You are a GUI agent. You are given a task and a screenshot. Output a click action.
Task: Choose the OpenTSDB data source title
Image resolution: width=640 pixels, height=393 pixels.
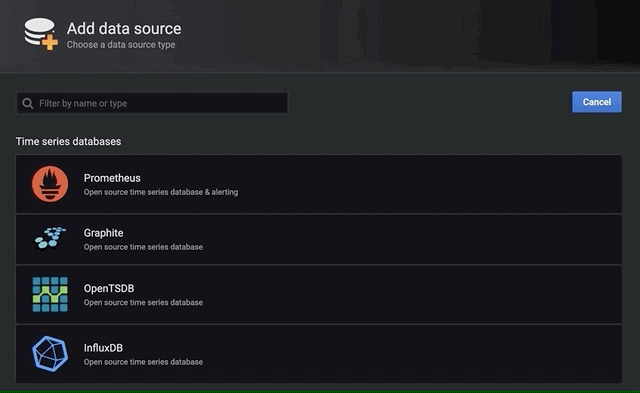(x=109, y=289)
